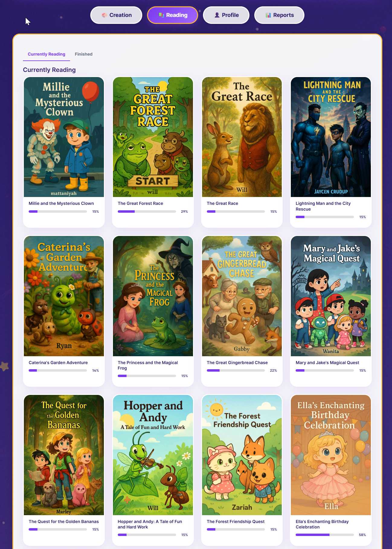
Task: Switch to the Finished tab
Action: pos(84,54)
